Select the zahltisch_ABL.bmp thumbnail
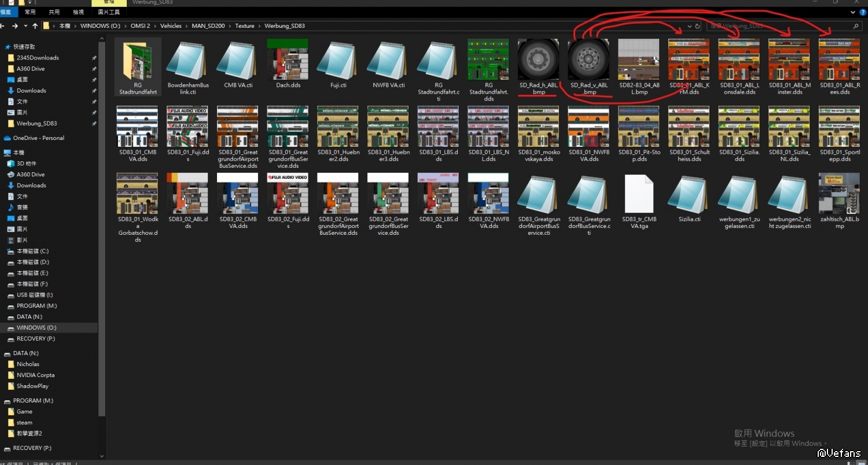The image size is (868, 465). tap(839, 194)
